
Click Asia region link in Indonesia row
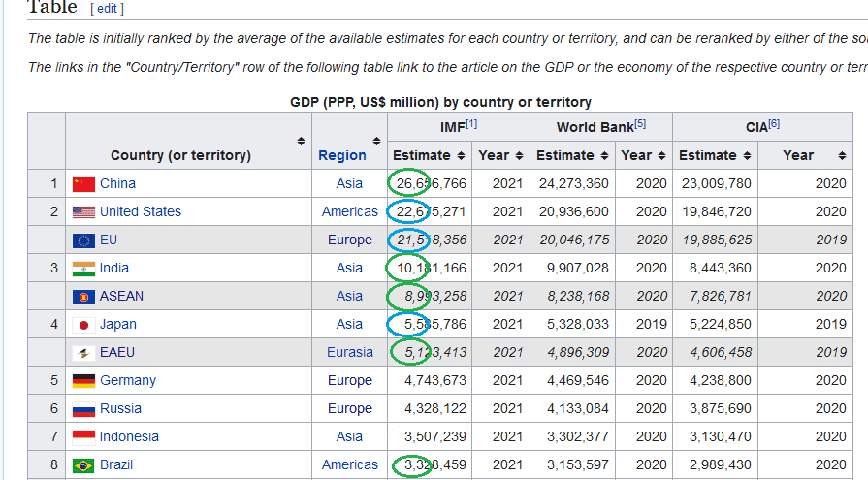[x=349, y=436]
